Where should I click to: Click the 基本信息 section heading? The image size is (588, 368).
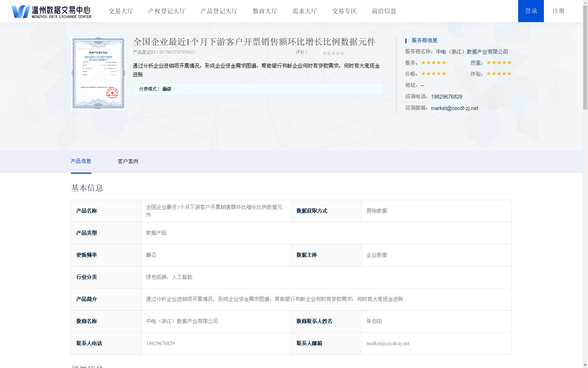coord(87,188)
